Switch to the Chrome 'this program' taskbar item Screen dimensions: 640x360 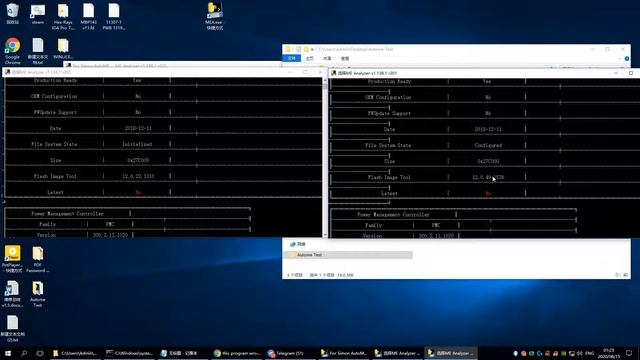point(237,353)
